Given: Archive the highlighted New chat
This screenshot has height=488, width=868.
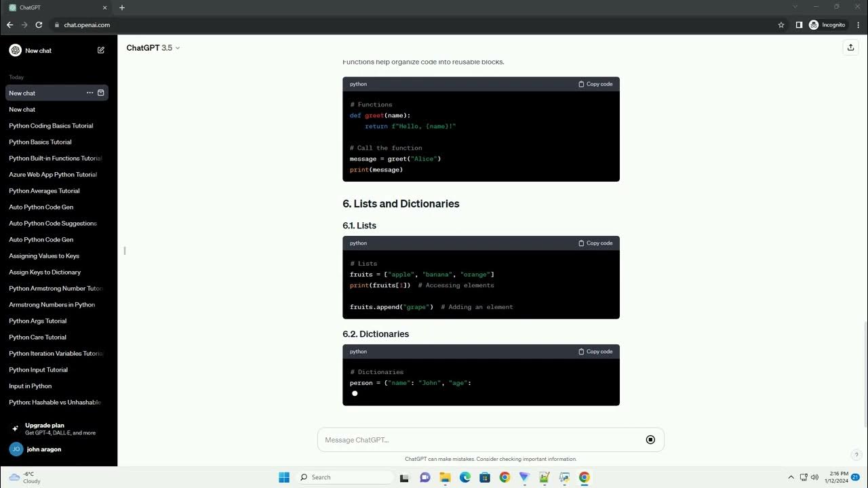Looking at the screenshot, I should coord(101,93).
